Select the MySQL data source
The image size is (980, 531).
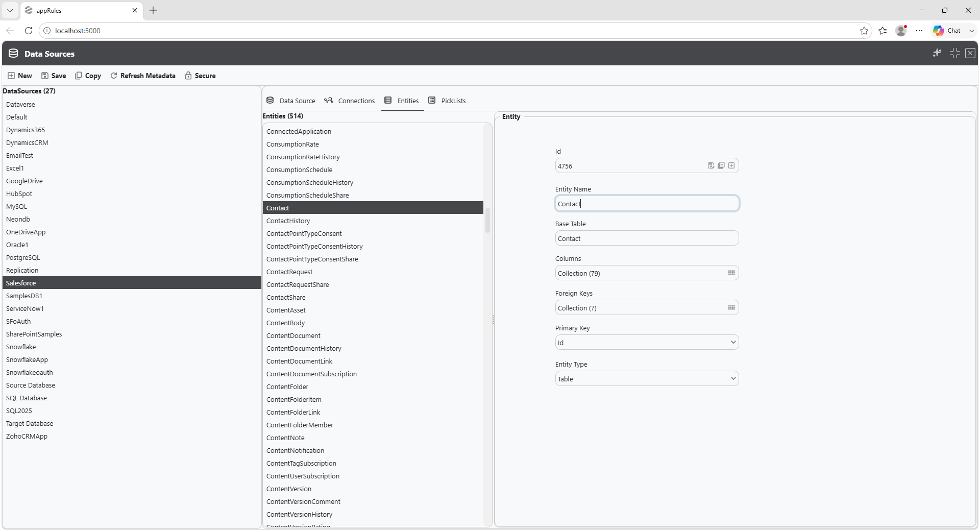pos(132,206)
